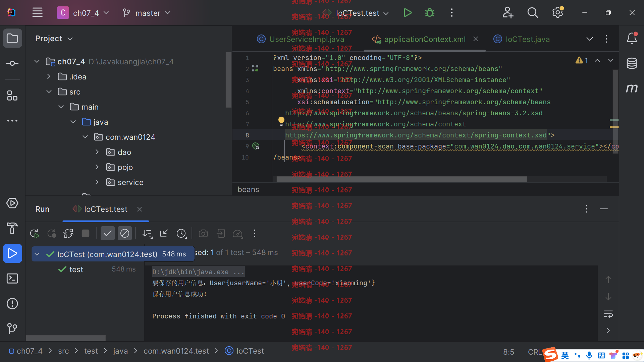644x362 pixels.
Task: Select the test result row
Action: click(x=85, y=269)
